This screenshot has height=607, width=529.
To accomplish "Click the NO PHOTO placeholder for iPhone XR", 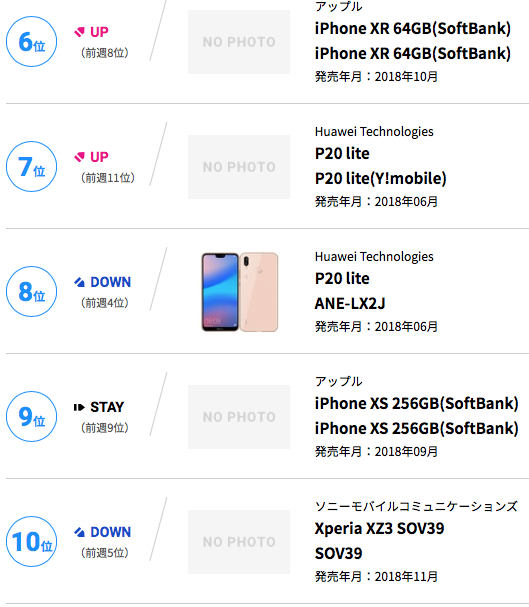I will pyautogui.click(x=239, y=42).
